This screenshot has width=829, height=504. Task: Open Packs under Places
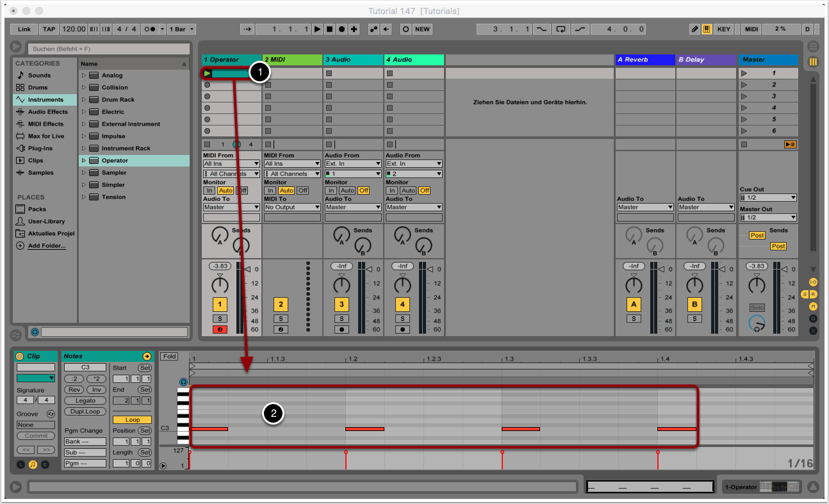[37, 209]
